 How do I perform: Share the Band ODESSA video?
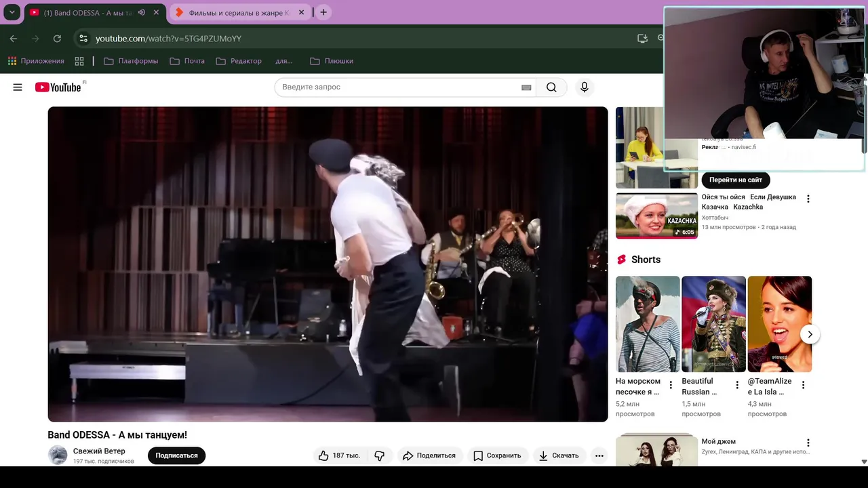click(430, 455)
